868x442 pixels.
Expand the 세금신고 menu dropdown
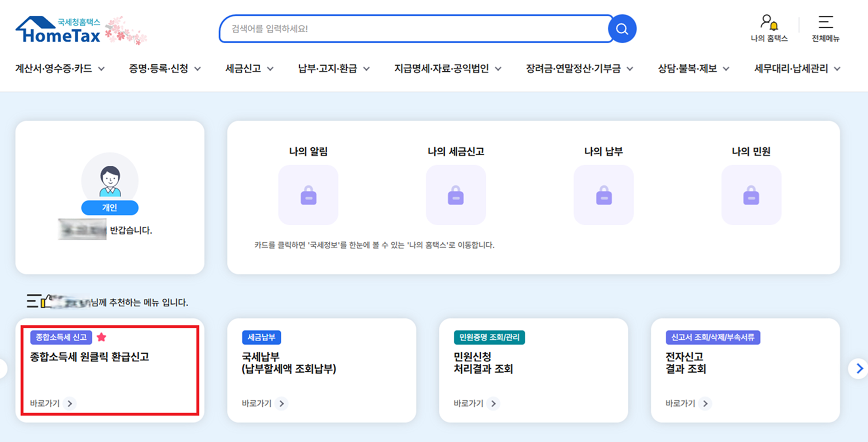[x=249, y=69]
